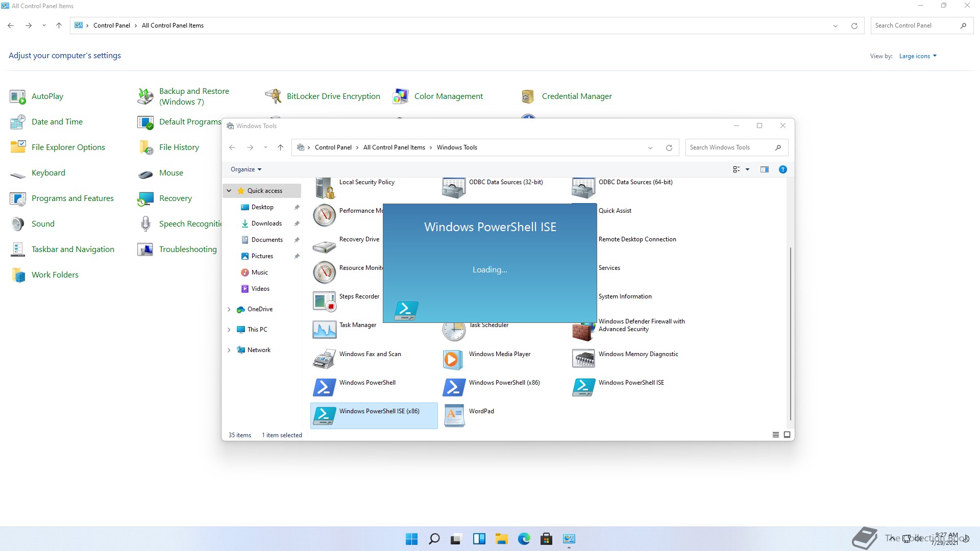Expand the This PC tree node

pos(229,330)
